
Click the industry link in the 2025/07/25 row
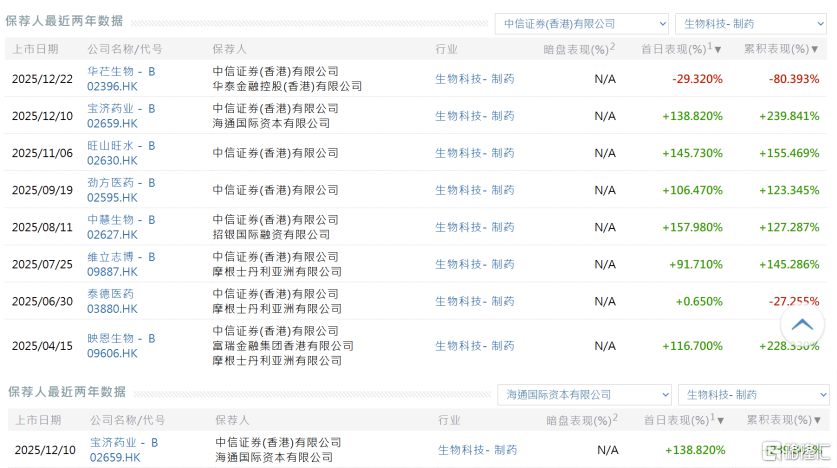point(475,264)
